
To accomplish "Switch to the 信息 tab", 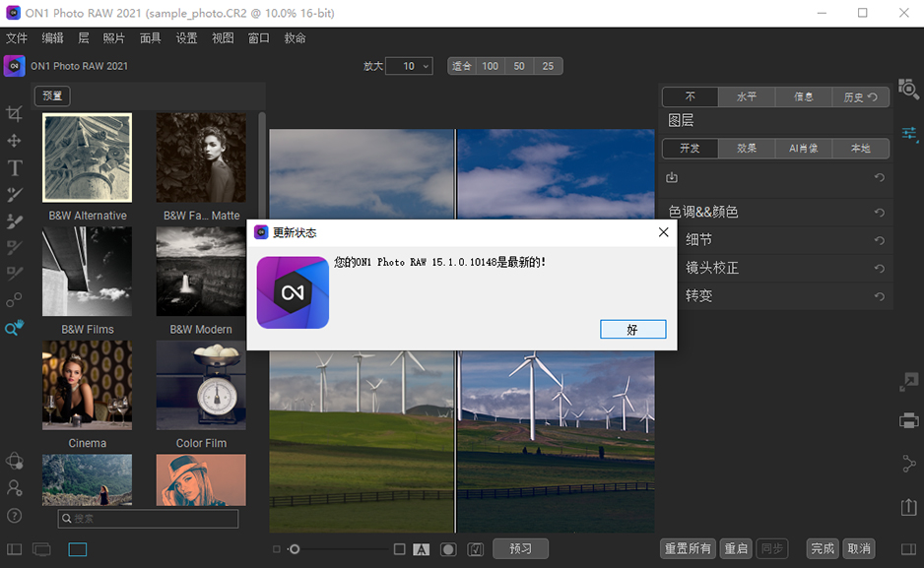I will (803, 97).
